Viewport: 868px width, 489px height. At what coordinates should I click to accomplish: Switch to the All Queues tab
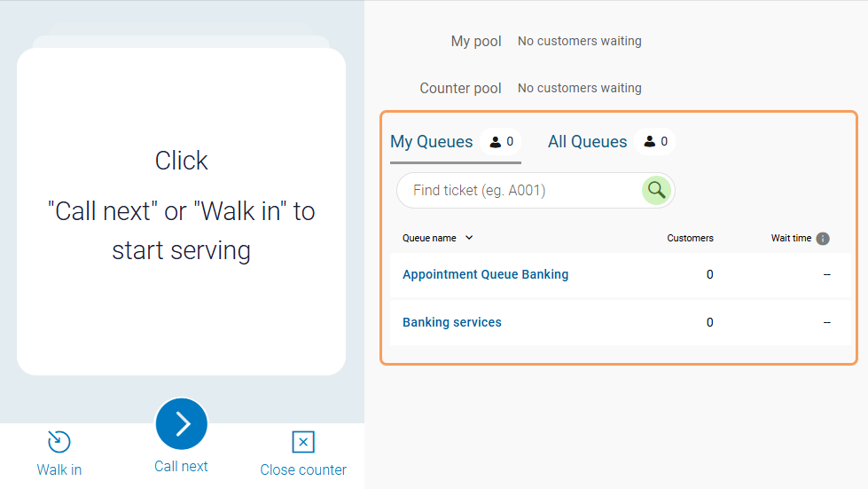click(x=587, y=142)
